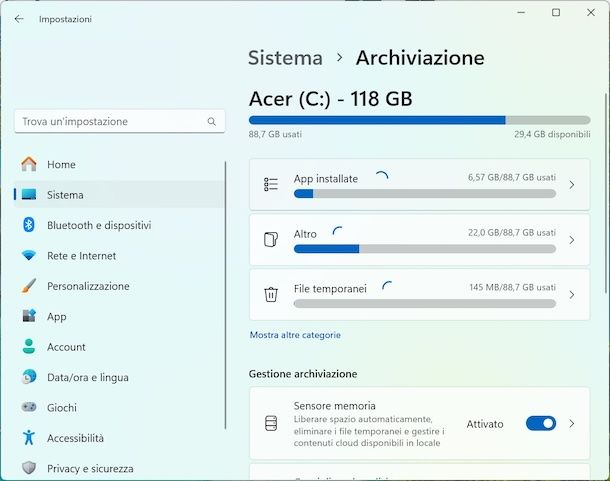Click the File temporanei trash icon

coord(270,294)
